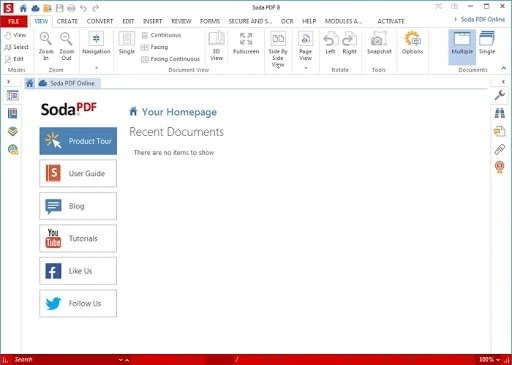
Task: Click the open folder icon in title bar
Action: 47,8
